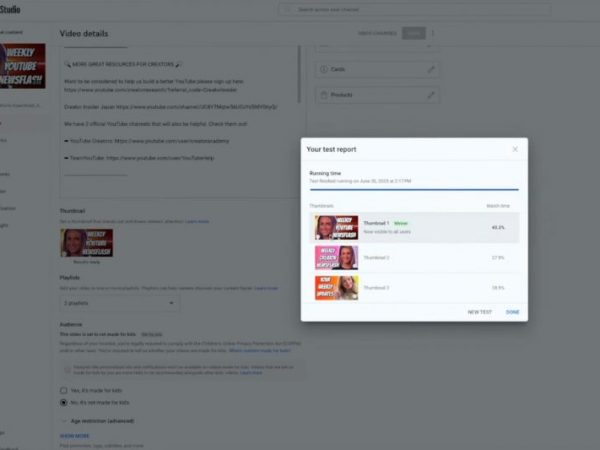Click Learn more link under Playlists heading
The image size is (600, 450).
(x=266, y=288)
